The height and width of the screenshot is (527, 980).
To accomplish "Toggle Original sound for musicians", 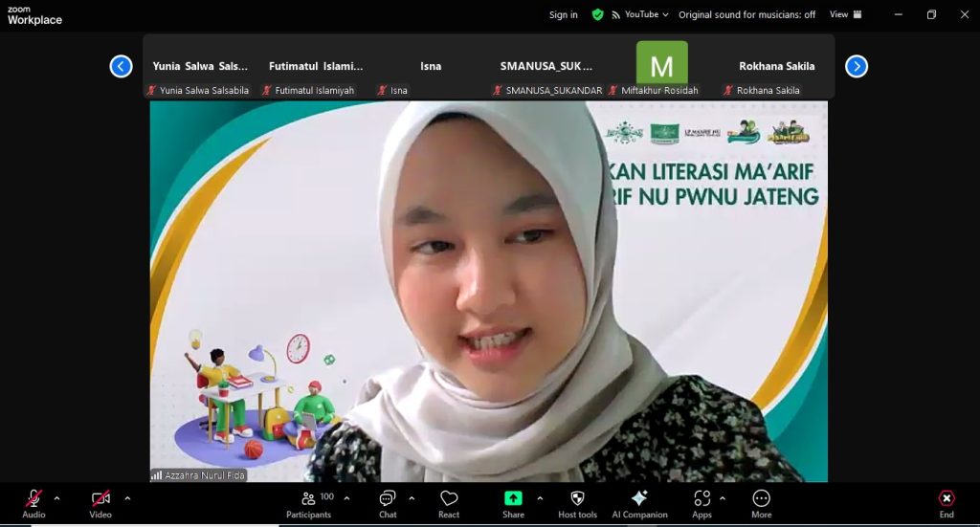I will pos(746,14).
